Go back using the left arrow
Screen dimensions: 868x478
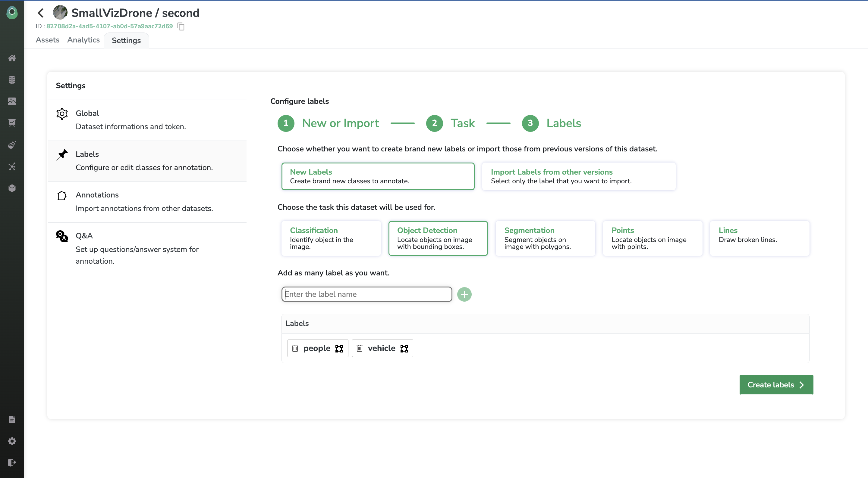tap(41, 13)
